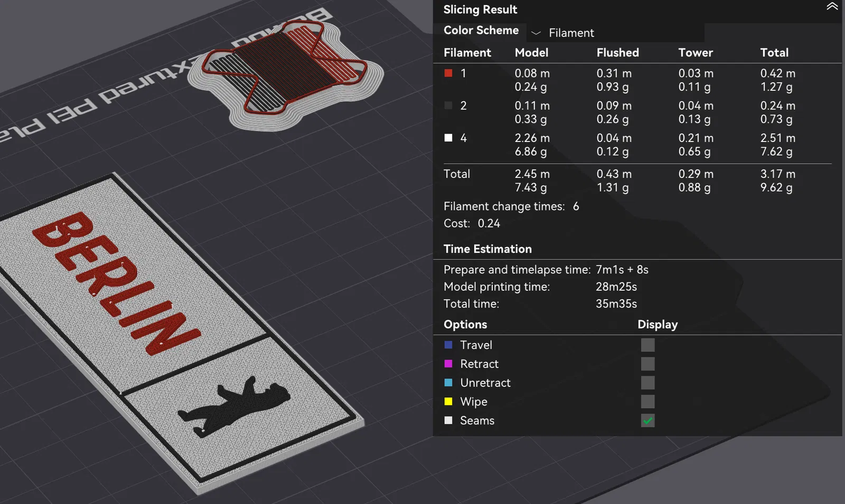Click the white filament 4 color swatch
The height and width of the screenshot is (504, 845).
(448, 138)
